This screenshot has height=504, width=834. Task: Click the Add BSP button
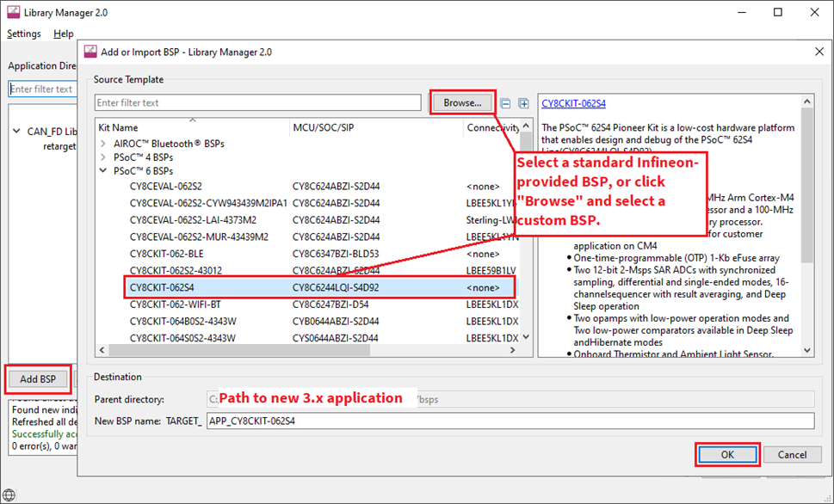tap(37, 378)
